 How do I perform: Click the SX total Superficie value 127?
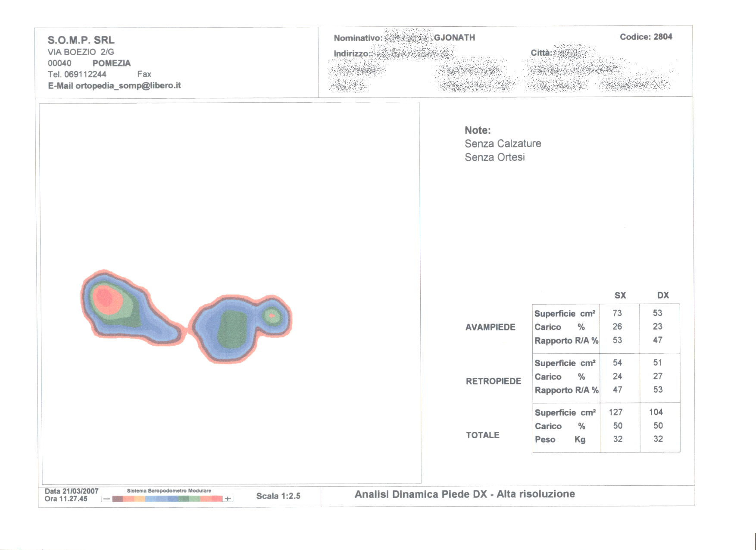(x=615, y=412)
